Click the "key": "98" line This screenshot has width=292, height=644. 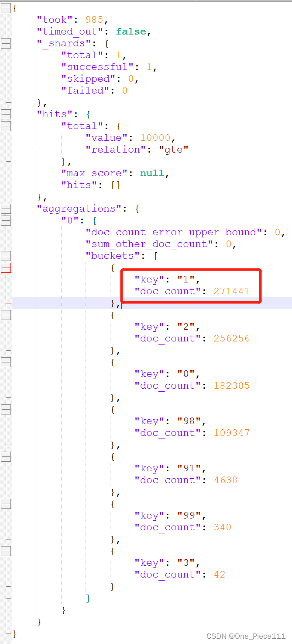170,421
